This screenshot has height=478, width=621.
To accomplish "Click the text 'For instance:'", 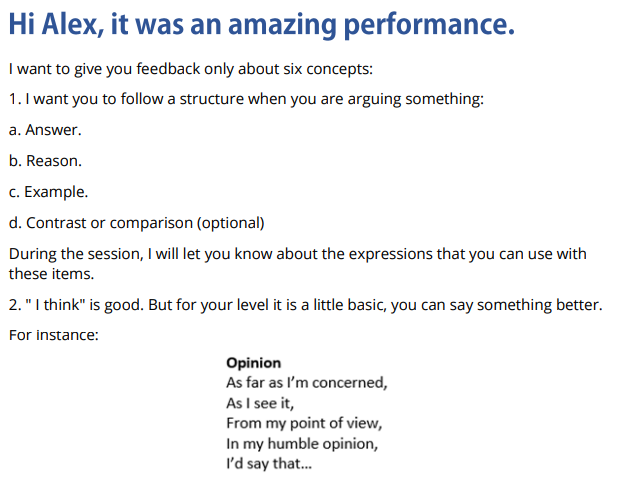I will click(53, 335).
